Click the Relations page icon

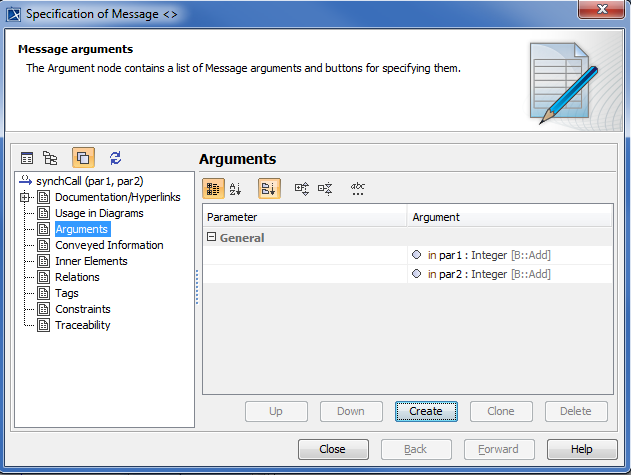coord(43,277)
